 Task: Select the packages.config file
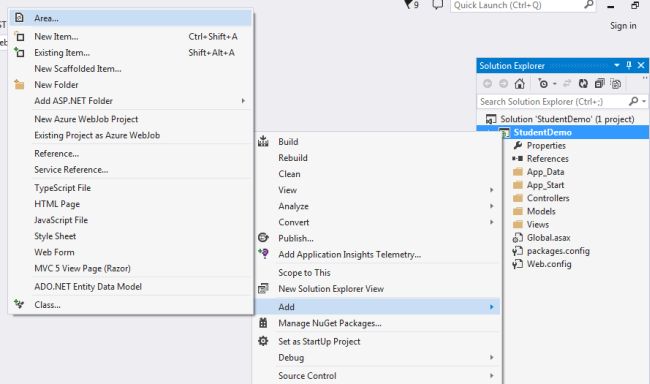click(558, 251)
